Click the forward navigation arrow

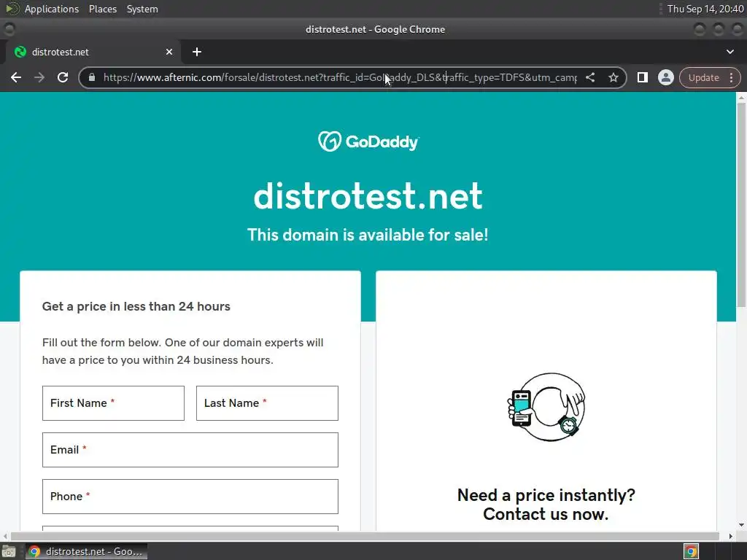(x=39, y=77)
